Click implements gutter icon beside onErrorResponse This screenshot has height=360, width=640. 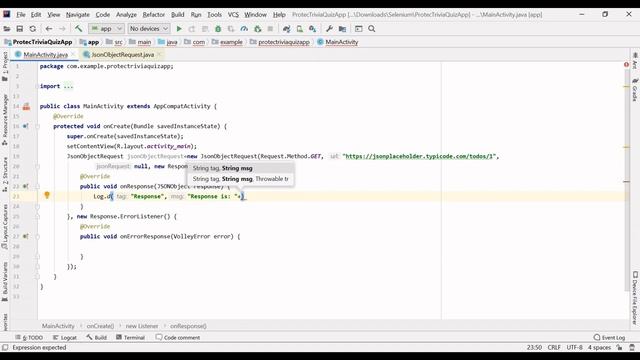coord(26,236)
